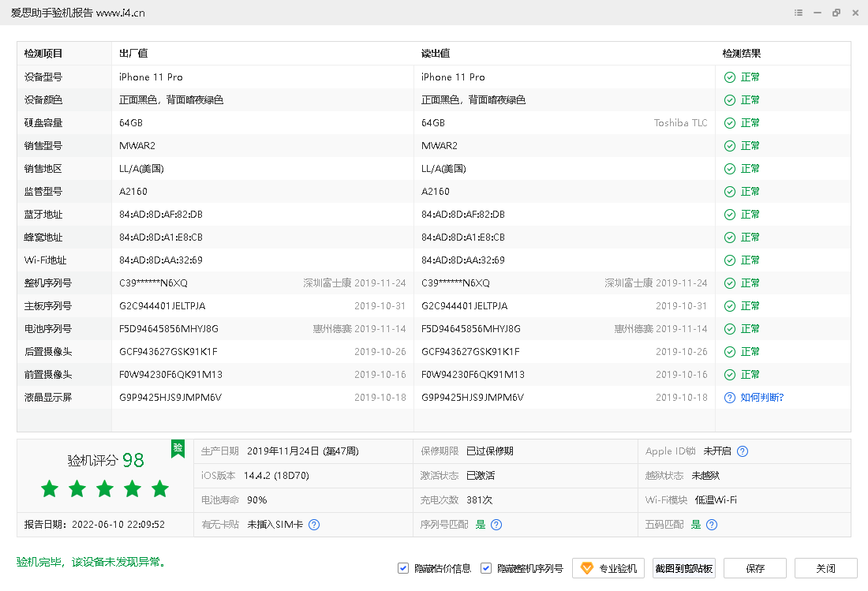
Task: Click the fifth green rating star
Action: [x=160, y=488]
